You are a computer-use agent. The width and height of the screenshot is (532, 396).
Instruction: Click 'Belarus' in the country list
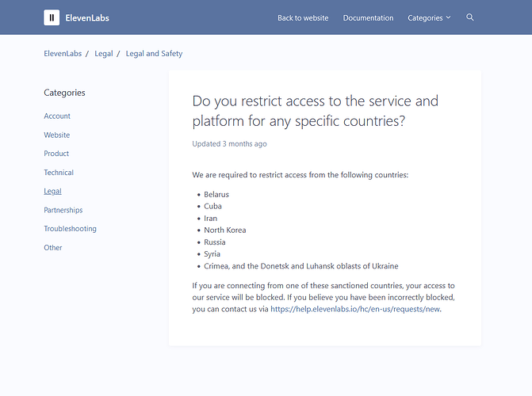(x=216, y=195)
